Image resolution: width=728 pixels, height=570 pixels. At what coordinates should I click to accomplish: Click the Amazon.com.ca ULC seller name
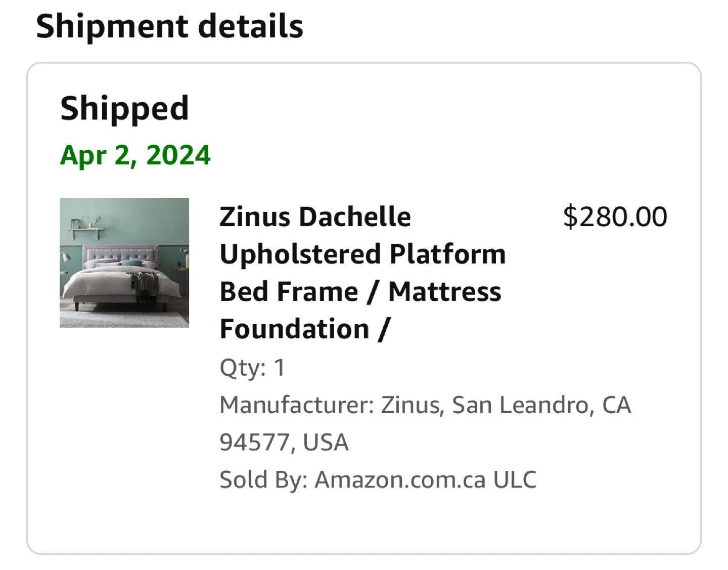tap(425, 480)
